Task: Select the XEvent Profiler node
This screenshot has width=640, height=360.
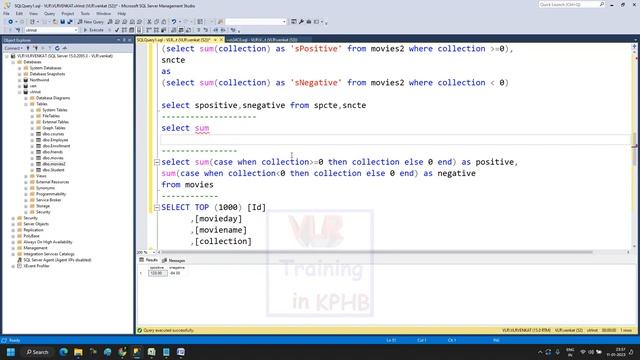Action: click(x=36, y=266)
